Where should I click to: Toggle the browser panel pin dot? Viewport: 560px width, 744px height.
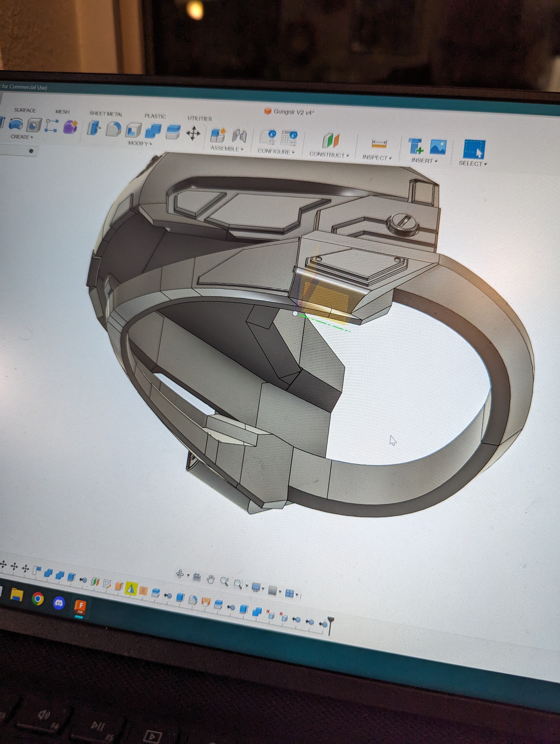point(31,151)
